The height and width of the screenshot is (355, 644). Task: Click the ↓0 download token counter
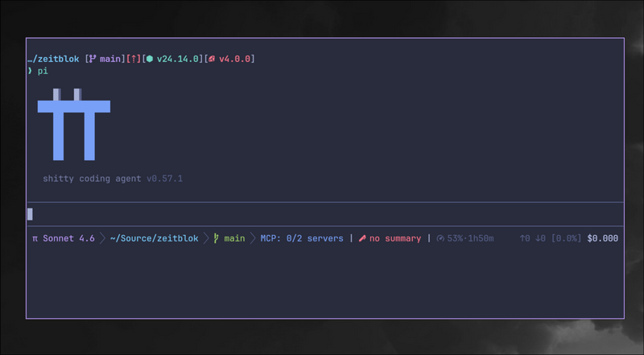pos(540,239)
